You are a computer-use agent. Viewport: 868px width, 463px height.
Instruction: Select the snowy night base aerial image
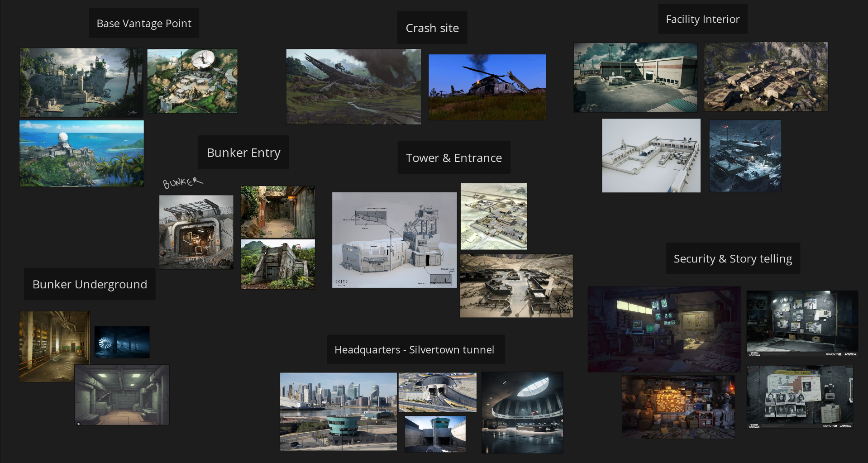[745, 156]
